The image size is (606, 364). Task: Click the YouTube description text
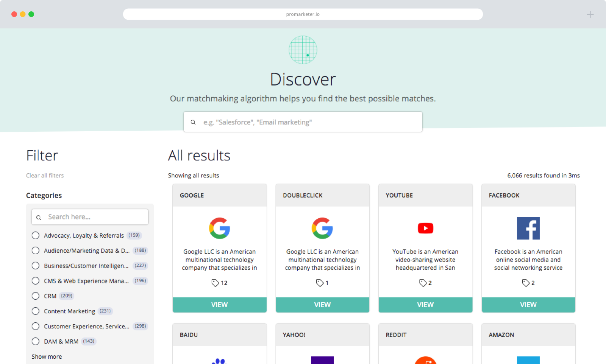(x=426, y=260)
